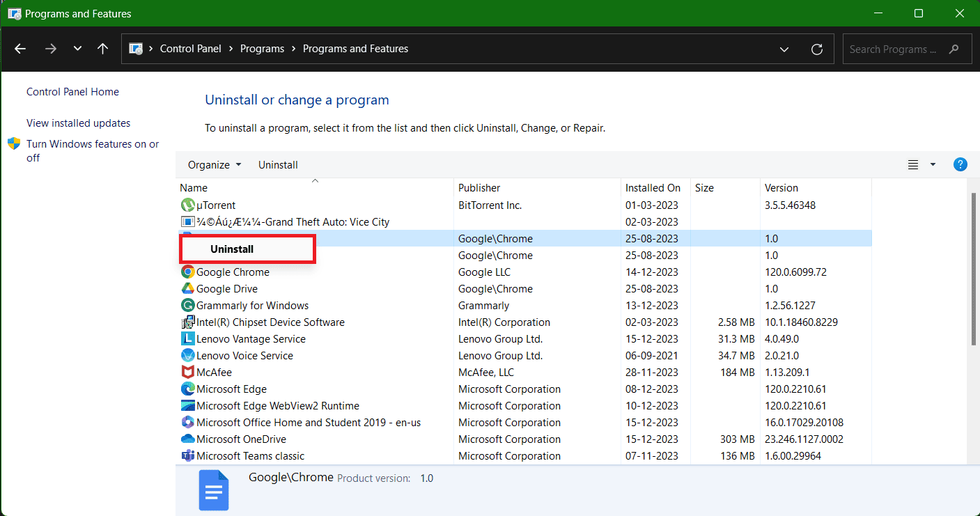This screenshot has width=980, height=516.
Task: Sort by the Publisher column header
Action: click(x=537, y=188)
